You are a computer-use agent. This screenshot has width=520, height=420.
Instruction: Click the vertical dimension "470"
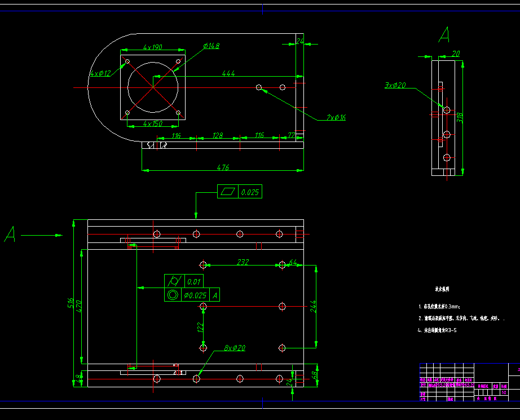[78, 306]
